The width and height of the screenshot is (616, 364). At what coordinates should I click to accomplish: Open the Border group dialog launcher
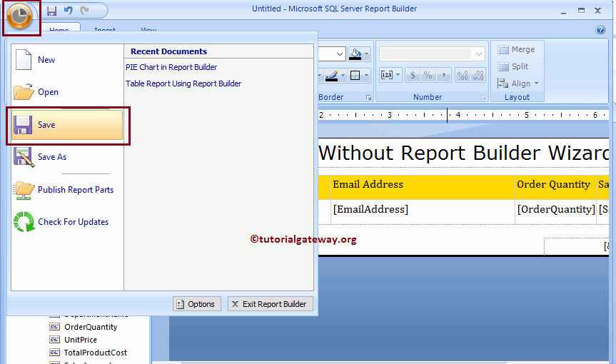click(368, 98)
